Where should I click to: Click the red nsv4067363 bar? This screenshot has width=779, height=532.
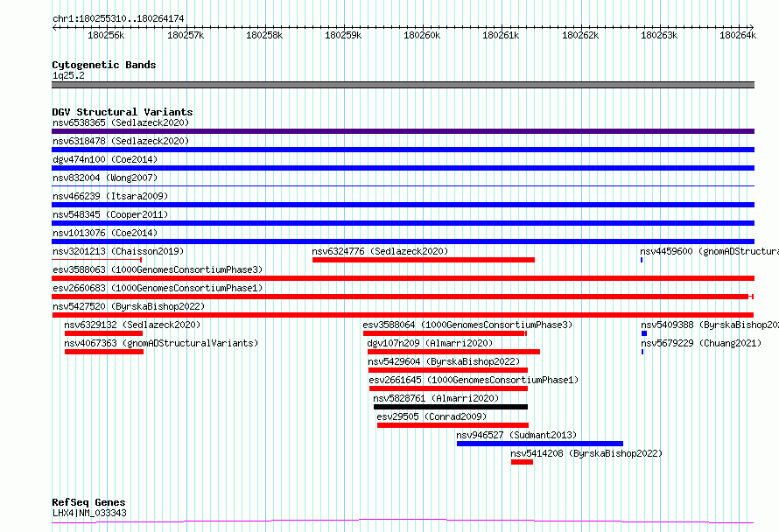(x=104, y=352)
